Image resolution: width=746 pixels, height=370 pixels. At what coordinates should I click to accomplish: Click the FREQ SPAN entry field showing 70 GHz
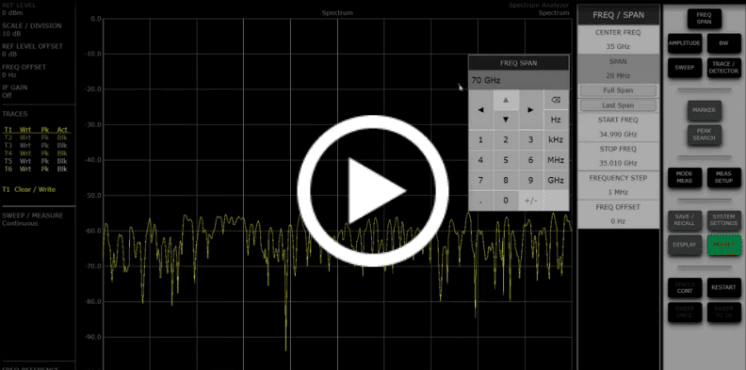point(519,80)
